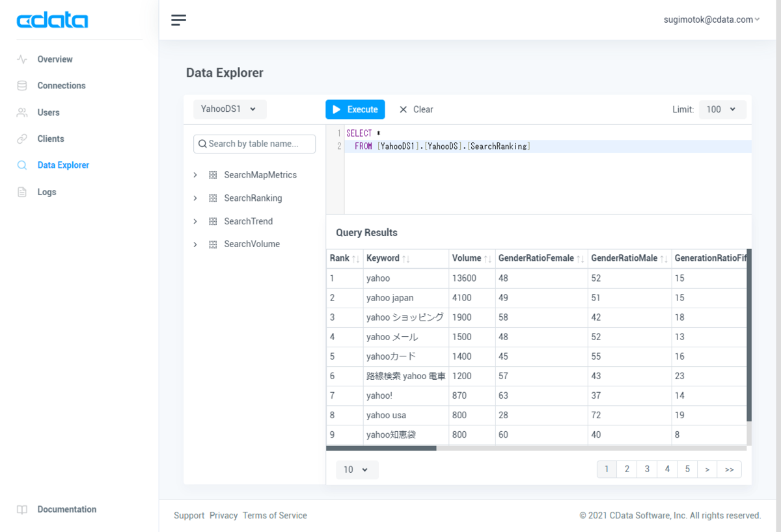Execute the SQL query
The image size is (781, 532).
click(355, 109)
